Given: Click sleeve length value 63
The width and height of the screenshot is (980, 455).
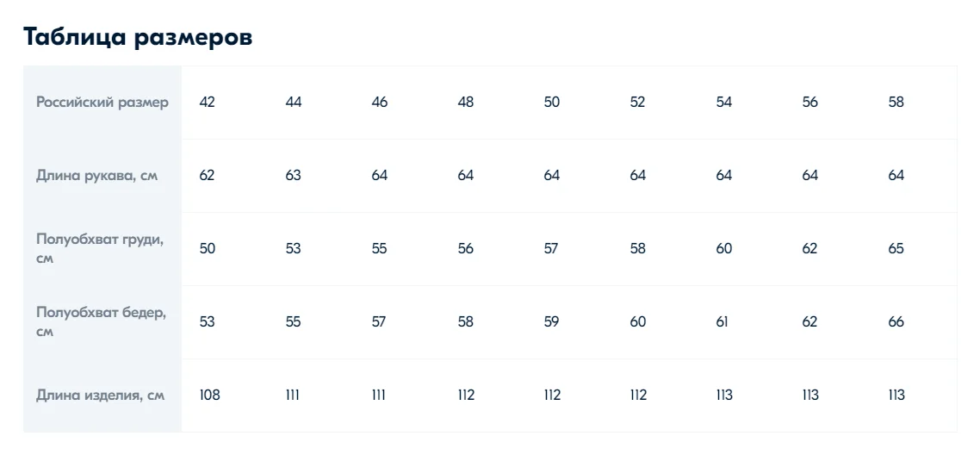Looking at the screenshot, I should 293,175.
